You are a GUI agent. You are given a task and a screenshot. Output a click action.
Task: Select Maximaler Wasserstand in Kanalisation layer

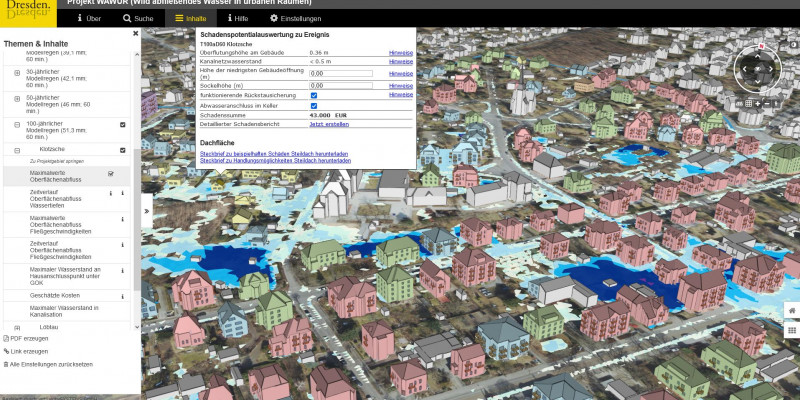64,312
